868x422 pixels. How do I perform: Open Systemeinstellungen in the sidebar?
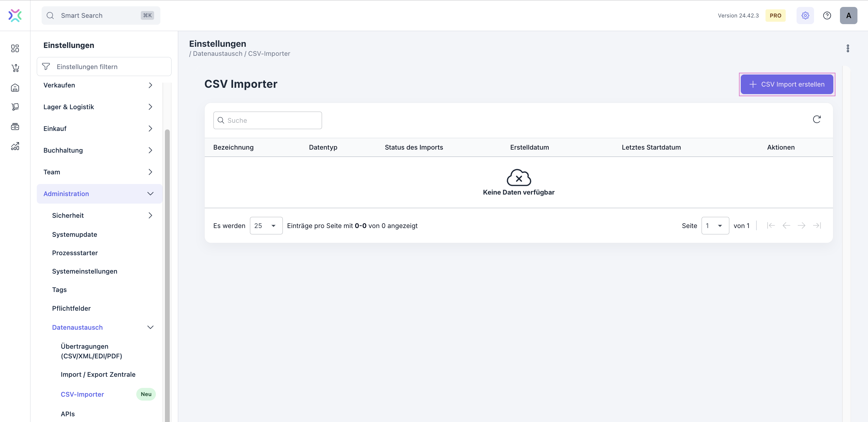[85, 271]
